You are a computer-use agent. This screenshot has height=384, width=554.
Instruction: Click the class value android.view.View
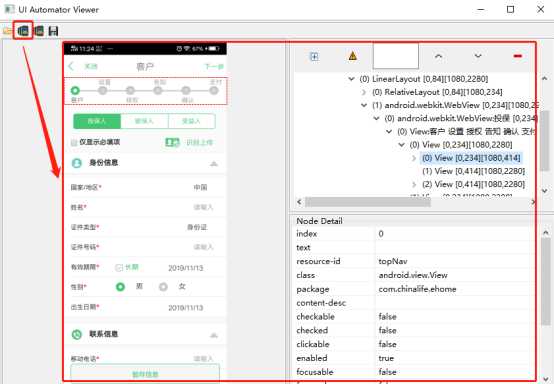tap(413, 275)
